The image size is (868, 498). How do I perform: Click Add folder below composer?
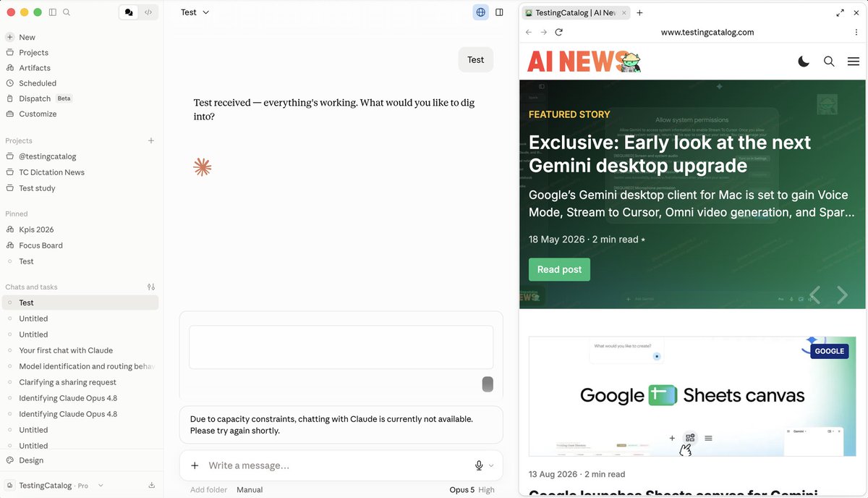pos(208,490)
